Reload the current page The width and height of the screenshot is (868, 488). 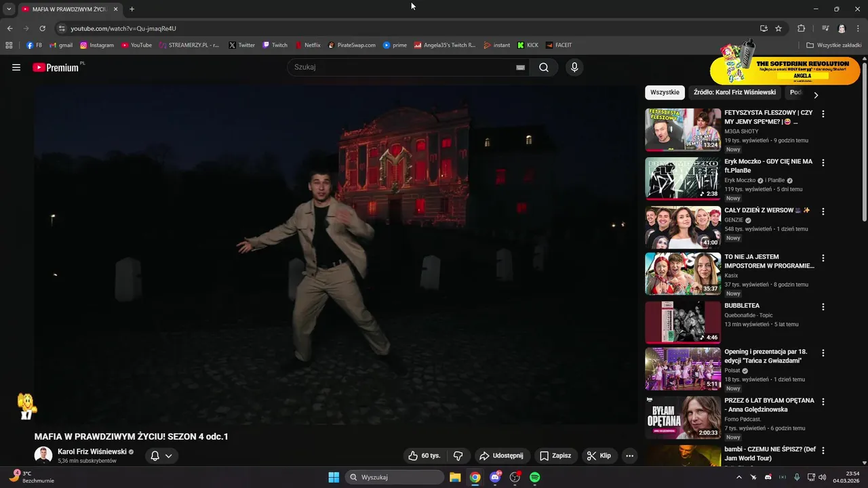click(x=42, y=28)
